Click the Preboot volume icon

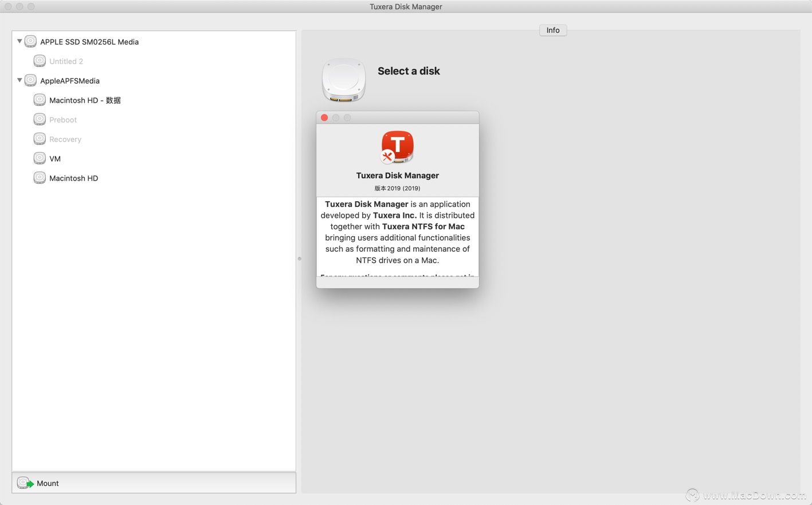coord(40,119)
